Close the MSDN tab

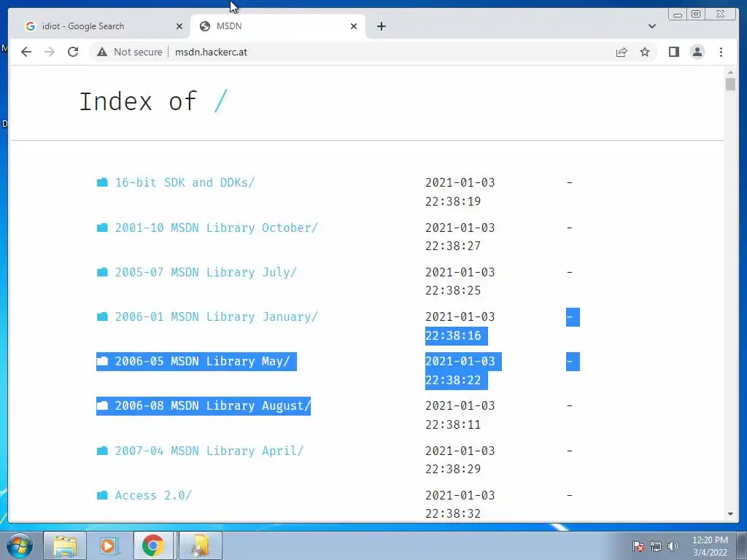click(x=354, y=26)
